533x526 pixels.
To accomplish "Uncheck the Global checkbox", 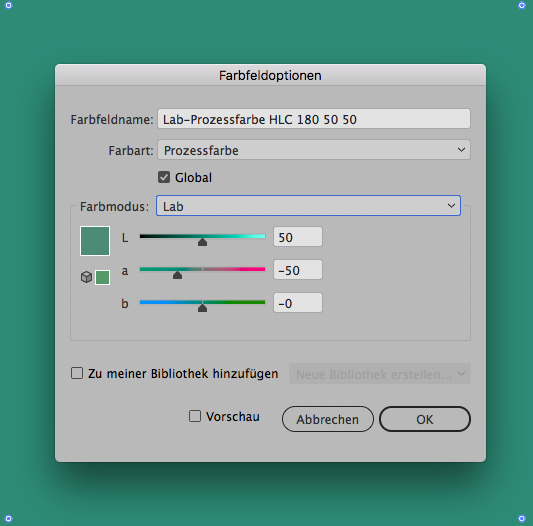I will click(164, 177).
